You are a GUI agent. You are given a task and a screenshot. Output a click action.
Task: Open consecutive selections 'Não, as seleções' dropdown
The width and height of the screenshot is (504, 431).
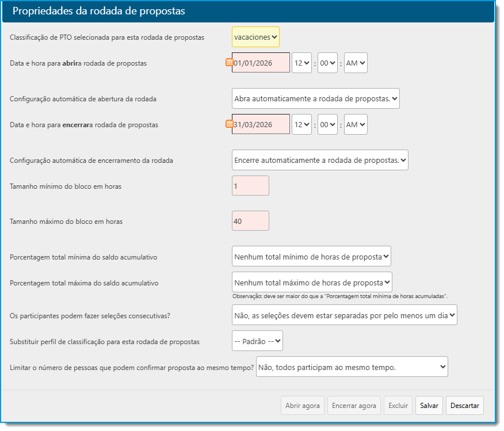coord(345,315)
